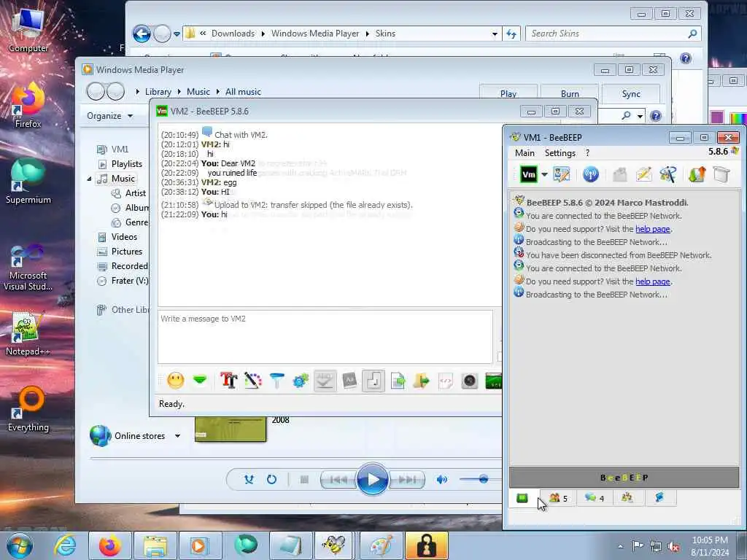747x560 pixels.
Task: Switch to the green activity tab in BeeBEEP
Action: click(x=522, y=498)
